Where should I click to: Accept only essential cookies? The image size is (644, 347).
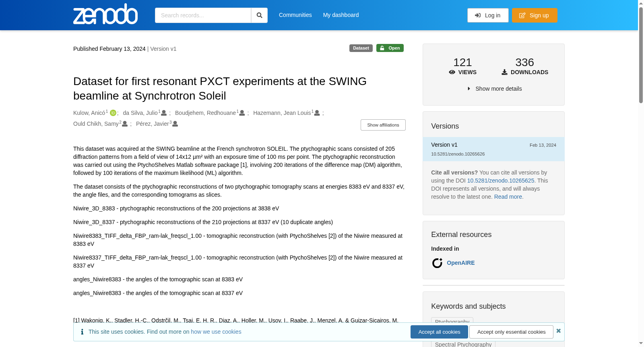[x=511, y=332]
